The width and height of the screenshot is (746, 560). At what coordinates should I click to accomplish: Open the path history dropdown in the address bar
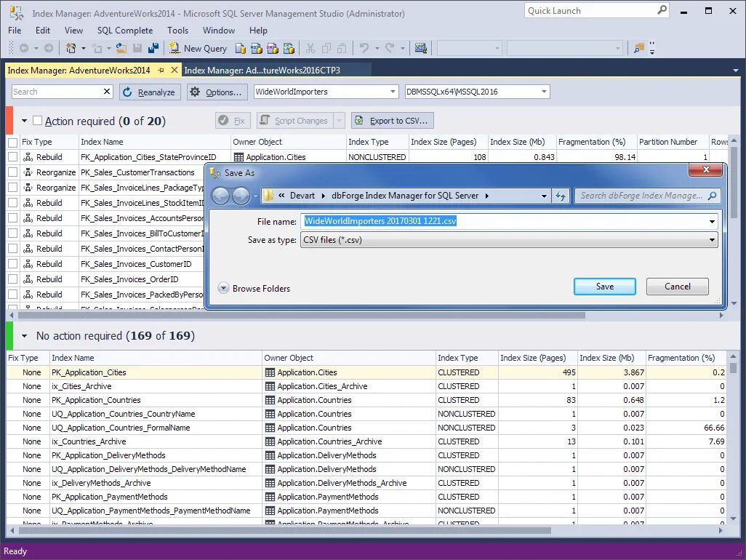544,196
